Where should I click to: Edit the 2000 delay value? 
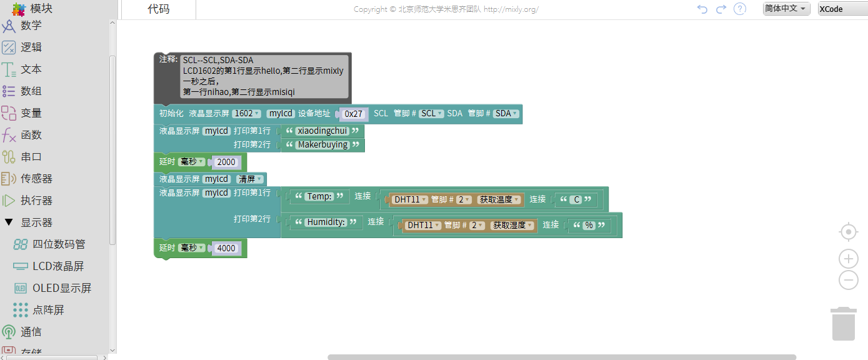pyautogui.click(x=226, y=162)
